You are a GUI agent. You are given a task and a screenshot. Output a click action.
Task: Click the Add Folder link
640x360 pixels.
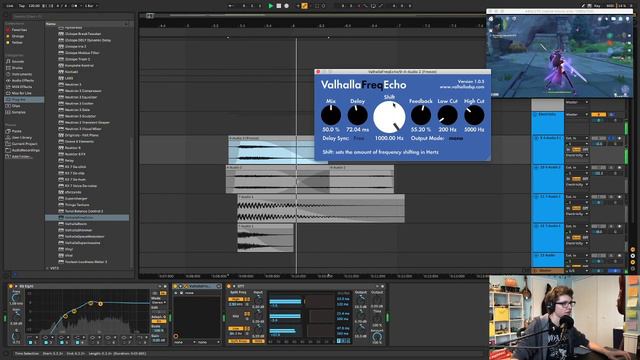point(21,156)
